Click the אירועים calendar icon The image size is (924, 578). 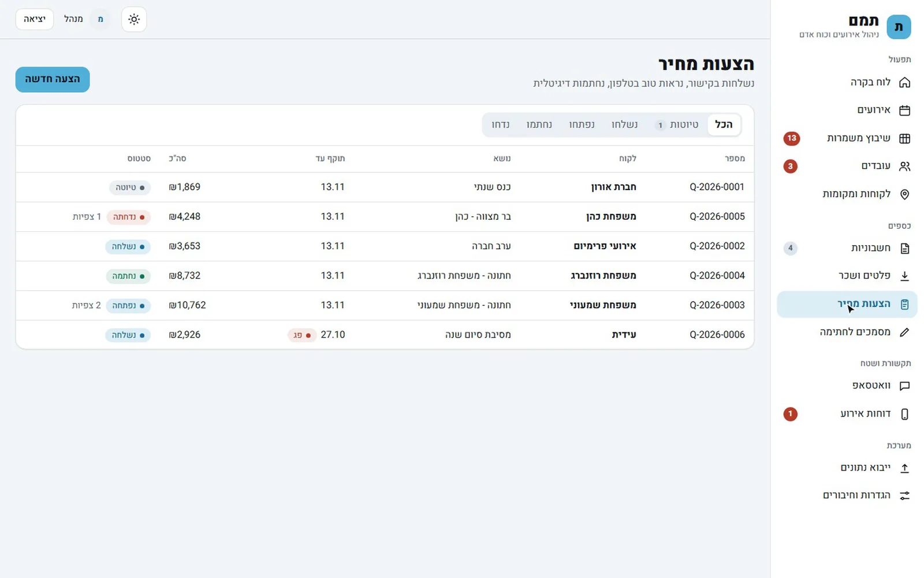click(x=904, y=110)
